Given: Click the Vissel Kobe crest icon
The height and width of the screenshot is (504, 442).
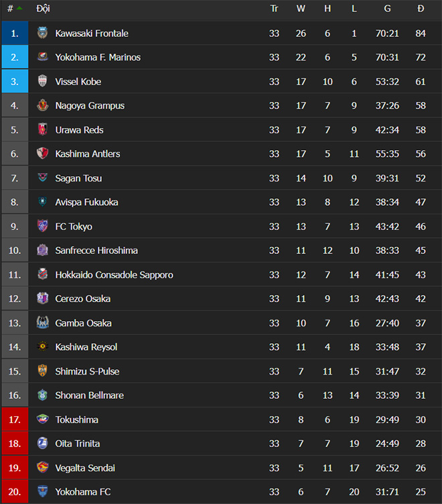Looking at the screenshot, I should 42,81.
